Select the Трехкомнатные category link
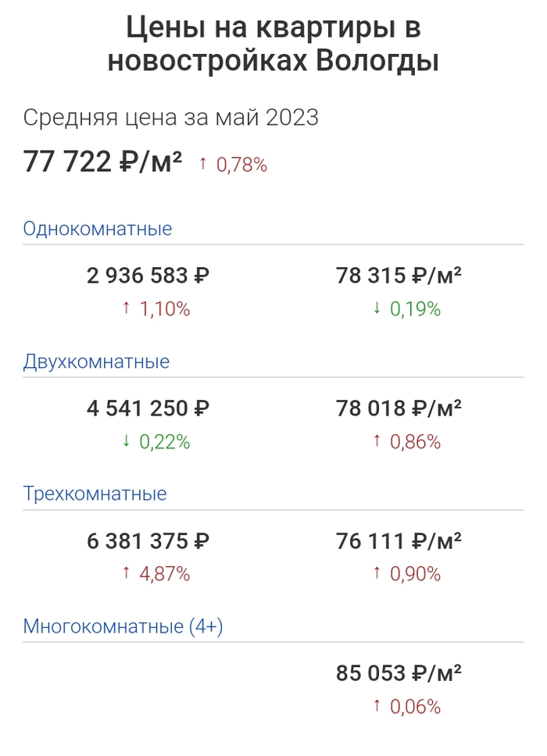The width and height of the screenshot is (547, 756). 95,494
